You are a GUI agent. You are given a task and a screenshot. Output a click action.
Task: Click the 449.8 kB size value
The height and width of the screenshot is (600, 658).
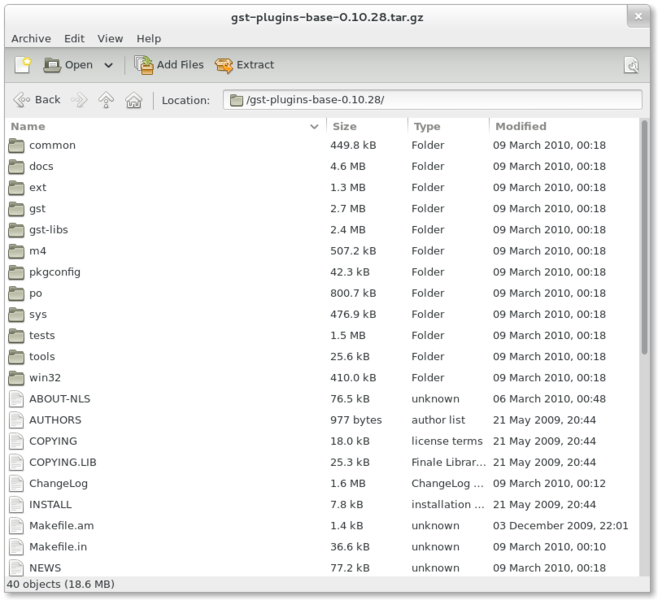point(353,145)
